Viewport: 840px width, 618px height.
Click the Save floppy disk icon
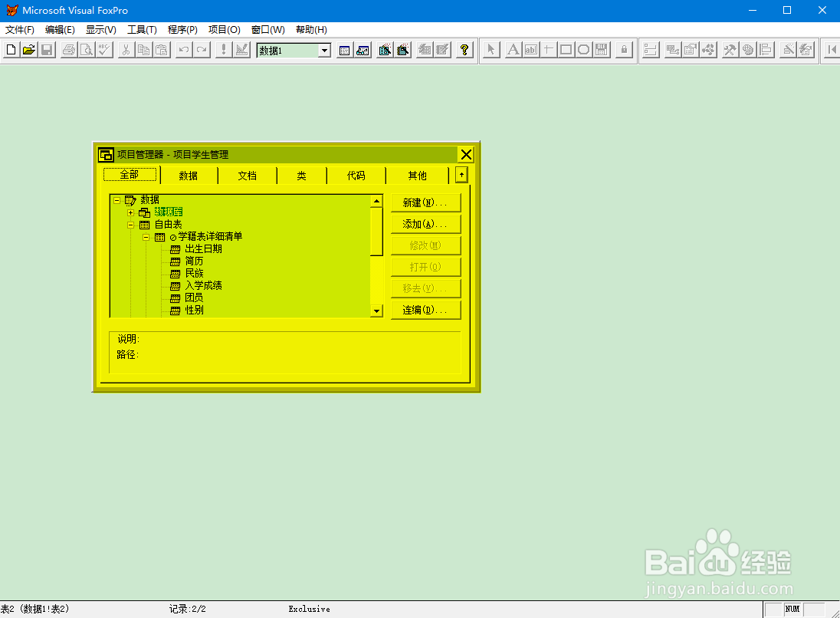(x=48, y=51)
